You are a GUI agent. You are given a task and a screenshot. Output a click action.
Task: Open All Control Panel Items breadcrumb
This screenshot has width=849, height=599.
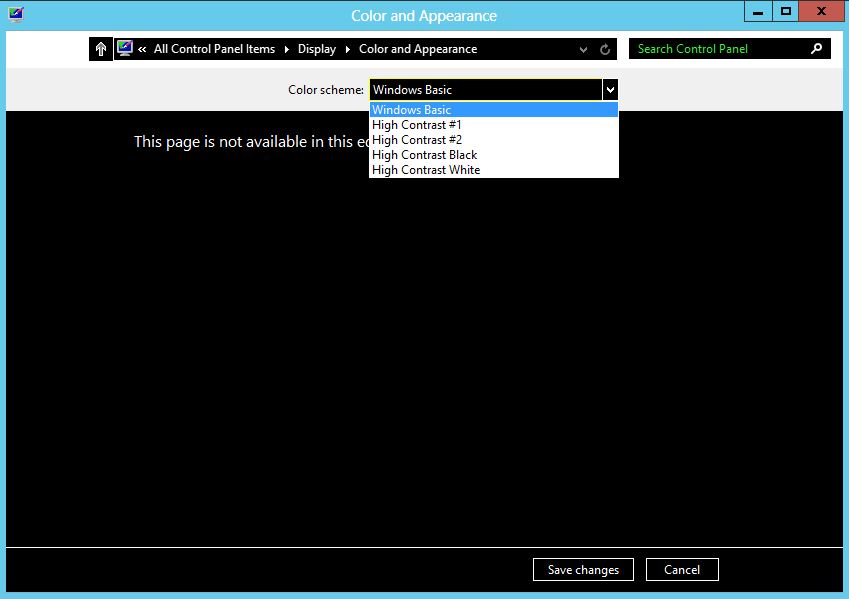point(214,49)
